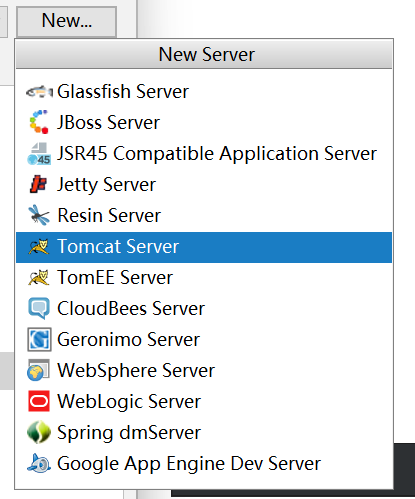The image size is (415, 499).
Task: Open the New... server dropdown button
Action: pos(67,21)
